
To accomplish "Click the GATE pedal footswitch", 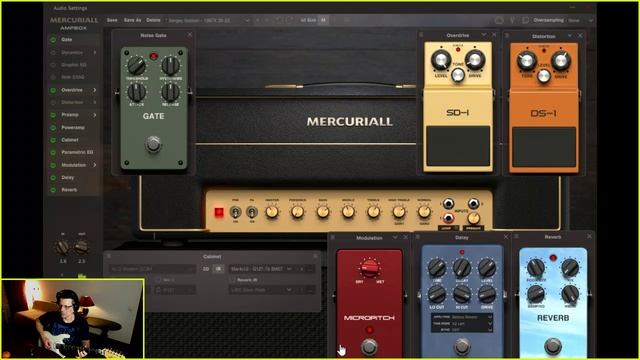I will point(153,144).
